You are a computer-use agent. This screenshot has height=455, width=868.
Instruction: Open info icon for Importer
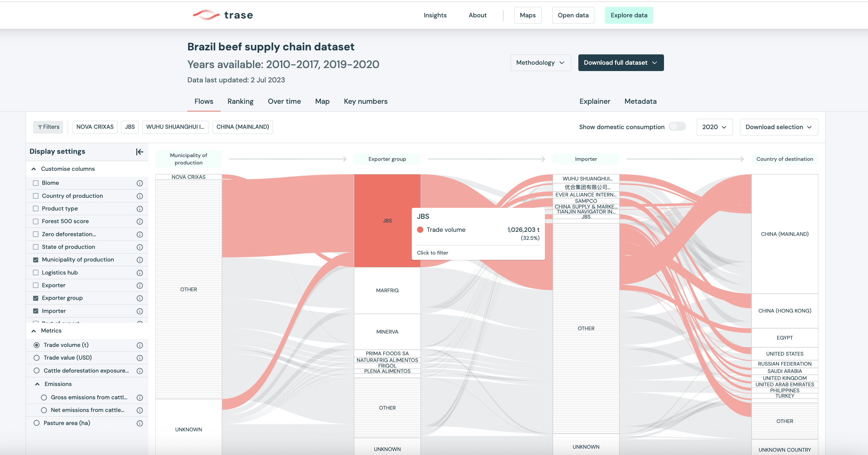coord(139,311)
